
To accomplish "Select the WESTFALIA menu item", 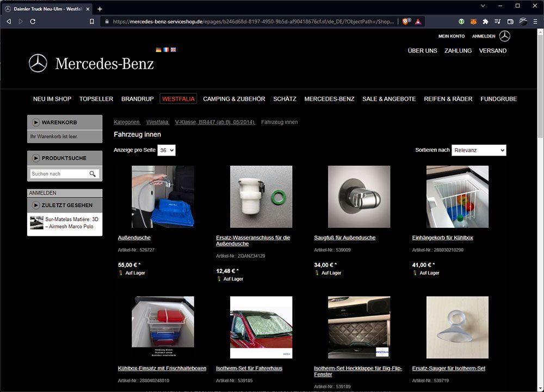I will (x=178, y=99).
